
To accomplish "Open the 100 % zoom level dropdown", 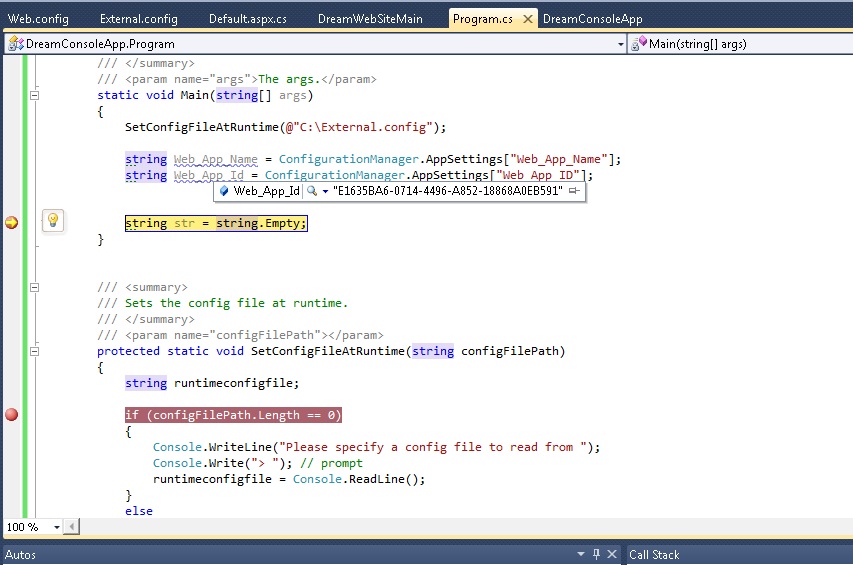I will click(56, 527).
